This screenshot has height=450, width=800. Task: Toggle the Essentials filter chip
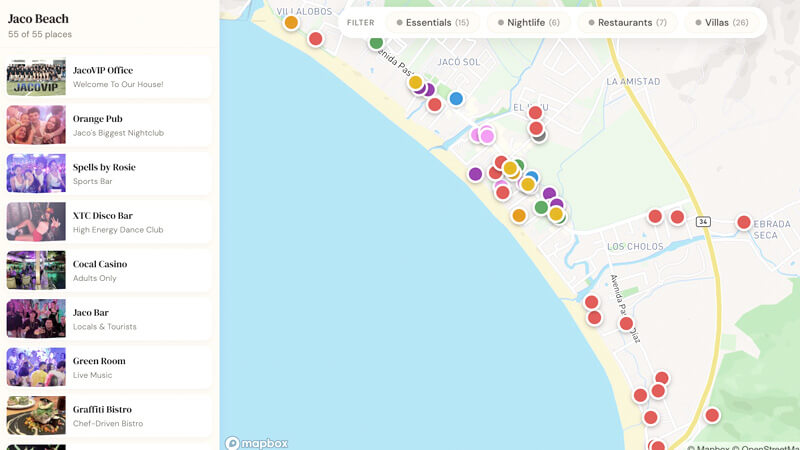433,22
